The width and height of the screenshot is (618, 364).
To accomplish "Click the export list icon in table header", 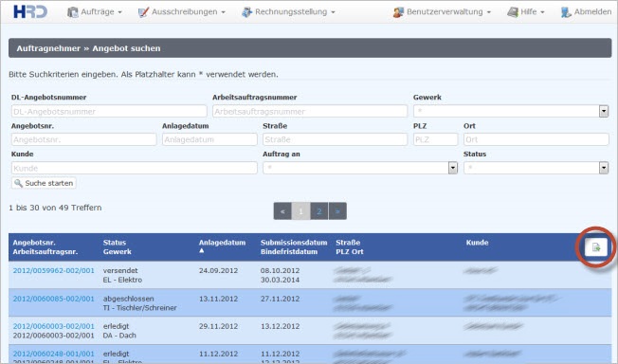I will 596,247.
